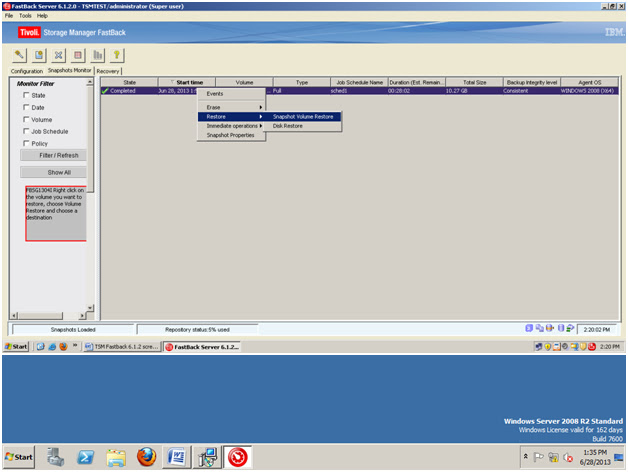Click the green arrows icon beside the status clock
628x472 pixels.
click(570, 328)
